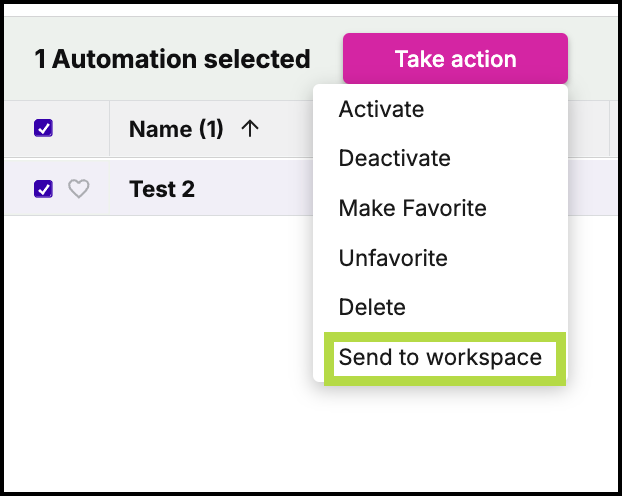Click the header cell right of the dropdown

coord(589,129)
